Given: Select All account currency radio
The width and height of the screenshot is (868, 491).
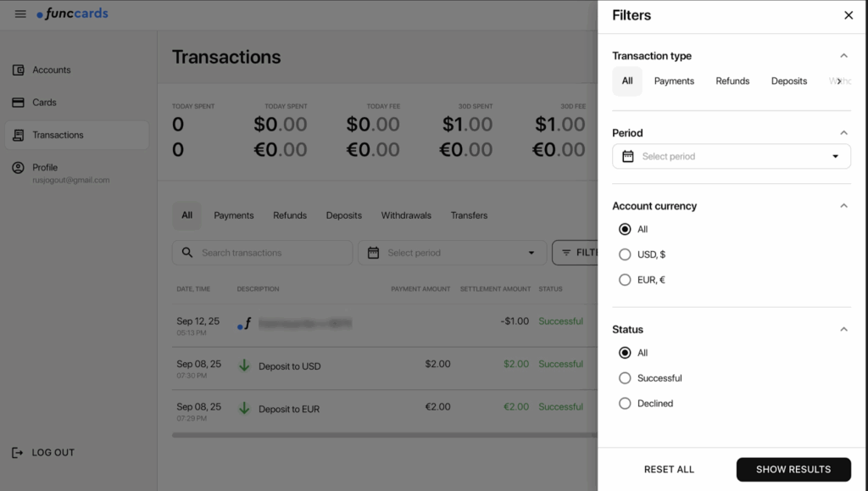Looking at the screenshot, I should click(625, 229).
